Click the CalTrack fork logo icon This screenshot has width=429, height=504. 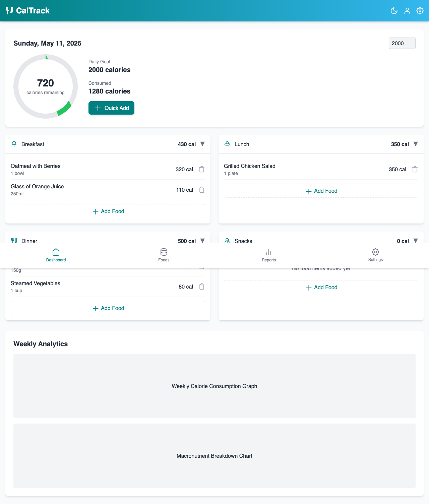[9, 11]
